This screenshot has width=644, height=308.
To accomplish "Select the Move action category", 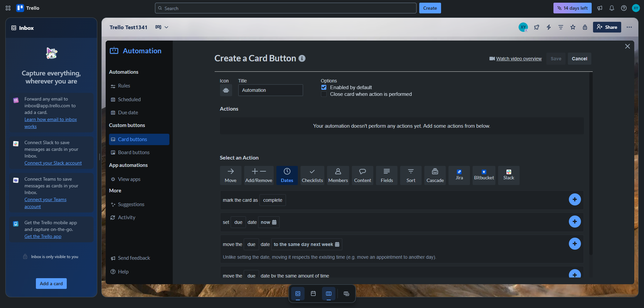I will tap(231, 175).
